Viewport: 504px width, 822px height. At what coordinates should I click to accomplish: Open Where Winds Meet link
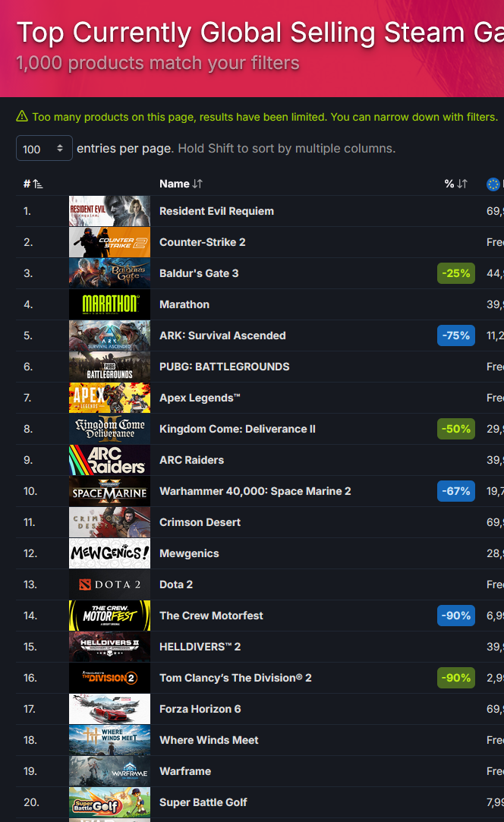click(209, 740)
